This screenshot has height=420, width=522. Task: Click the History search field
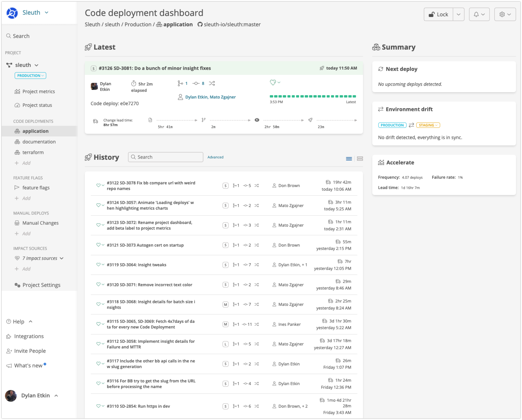click(x=166, y=157)
